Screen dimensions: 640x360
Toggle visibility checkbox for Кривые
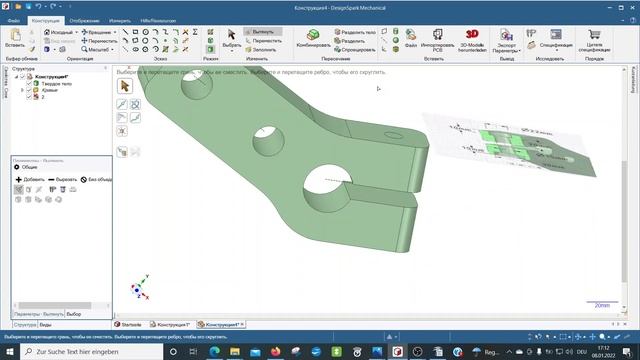point(29,90)
